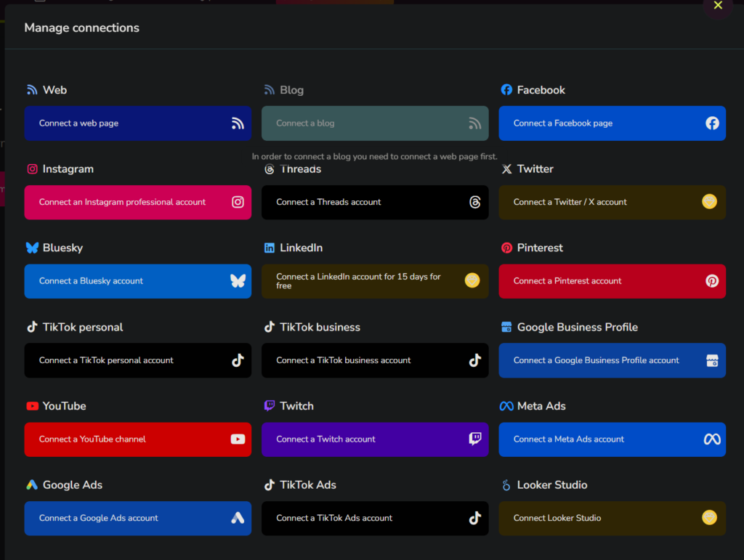Click the Meta infinity logo in button
Viewport: 744px width, 560px height.
pos(712,439)
